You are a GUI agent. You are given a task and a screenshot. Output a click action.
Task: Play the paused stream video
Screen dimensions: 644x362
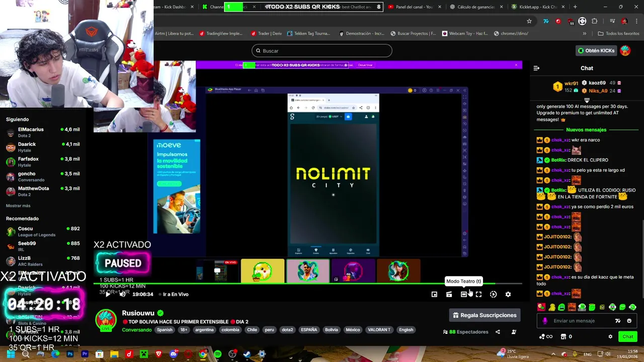(x=108, y=294)
